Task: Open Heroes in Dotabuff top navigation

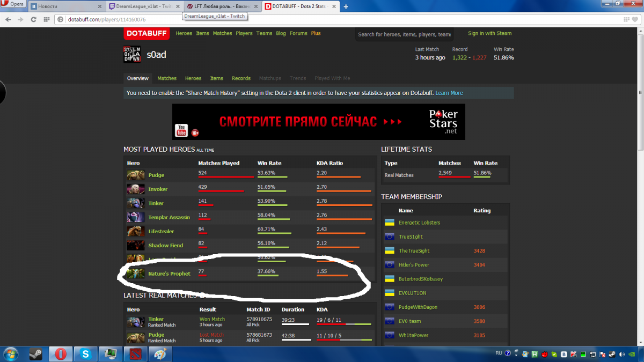Action: tap(184, 33)
